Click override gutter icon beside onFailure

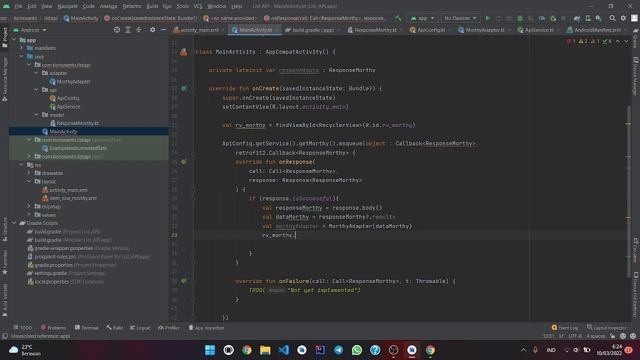click(184, 281)
